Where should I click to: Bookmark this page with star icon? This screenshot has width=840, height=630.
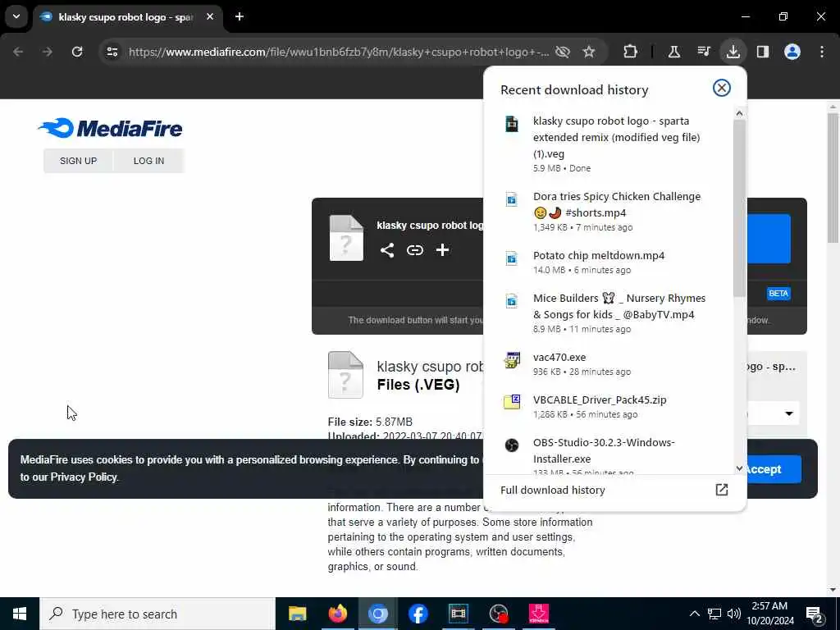point(589,52)
